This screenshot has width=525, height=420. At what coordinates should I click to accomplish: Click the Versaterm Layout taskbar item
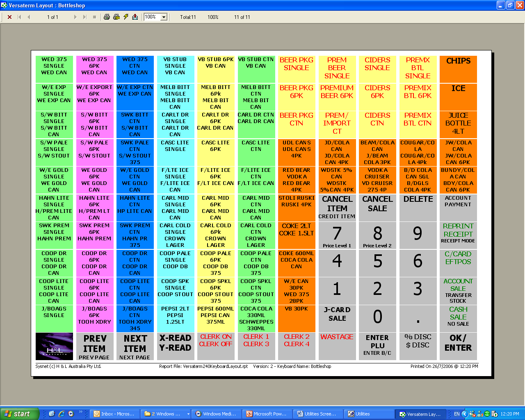(420, 414)
